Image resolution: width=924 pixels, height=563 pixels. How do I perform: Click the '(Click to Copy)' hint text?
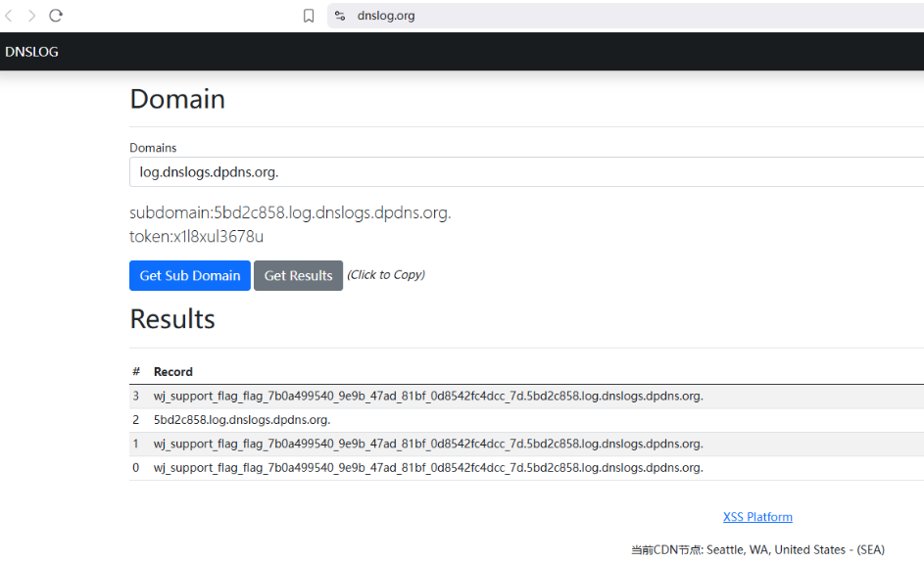pyautogui.click(x=386, y=274)
